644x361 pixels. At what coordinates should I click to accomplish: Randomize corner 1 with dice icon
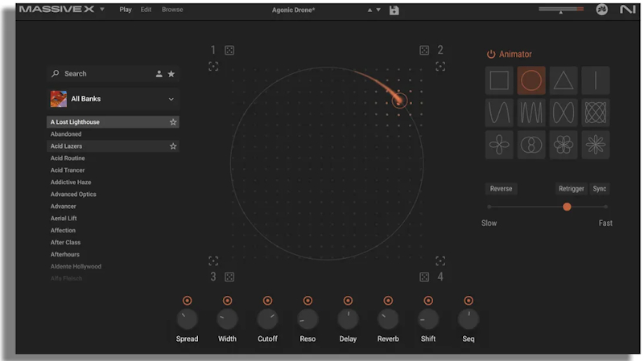click(229, 51)
